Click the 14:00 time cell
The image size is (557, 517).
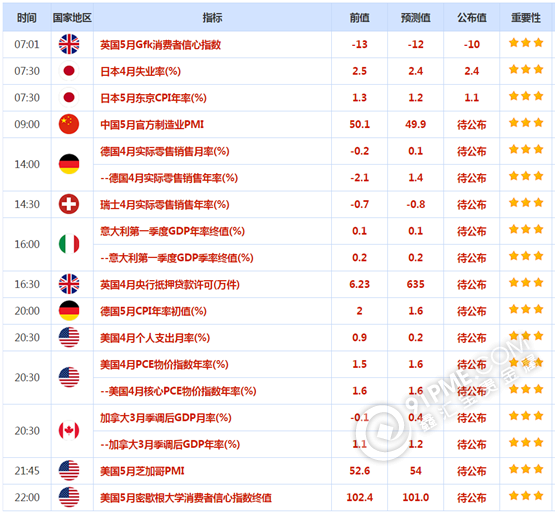(x=27, y=164)
